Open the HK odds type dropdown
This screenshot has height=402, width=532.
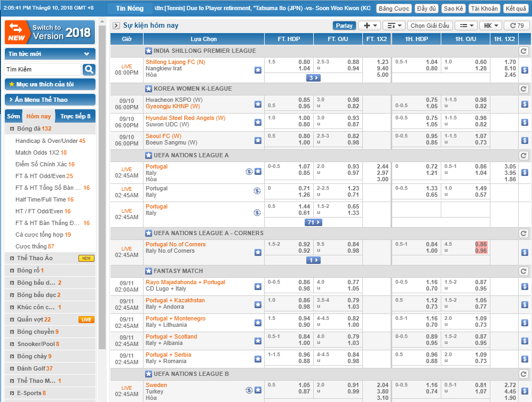click(490, 26)
